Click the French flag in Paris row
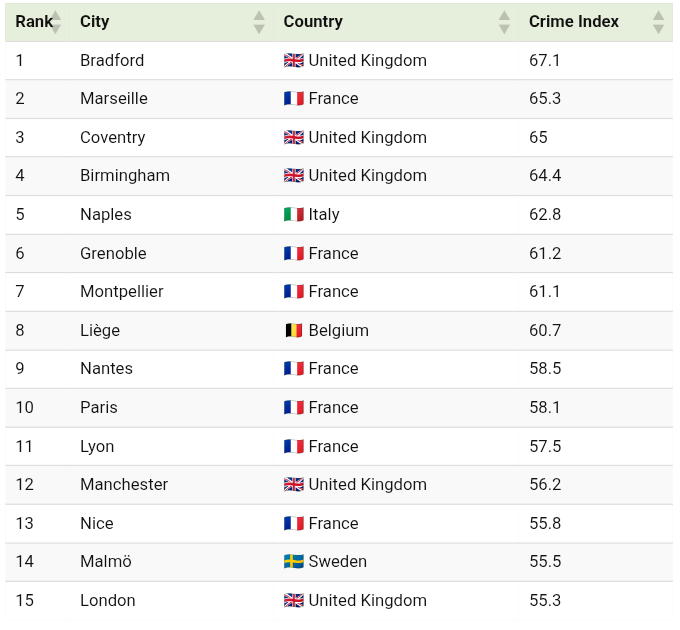The height and width of the screenshot is (630, 680). (x=293, y=408)
